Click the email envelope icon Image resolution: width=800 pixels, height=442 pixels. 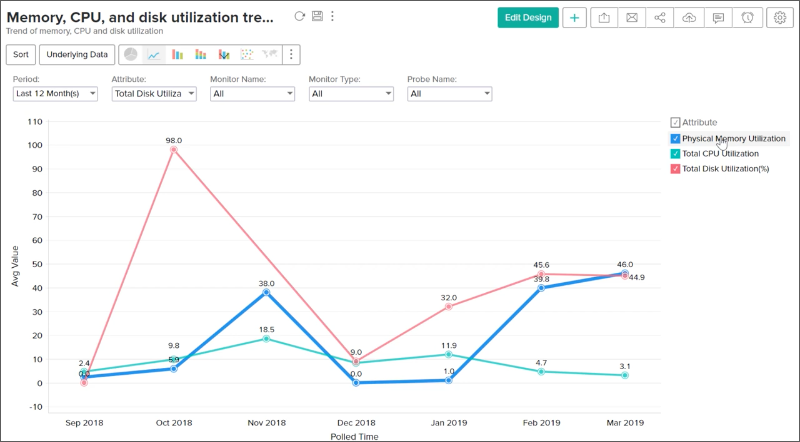click(x=632, y=18)
